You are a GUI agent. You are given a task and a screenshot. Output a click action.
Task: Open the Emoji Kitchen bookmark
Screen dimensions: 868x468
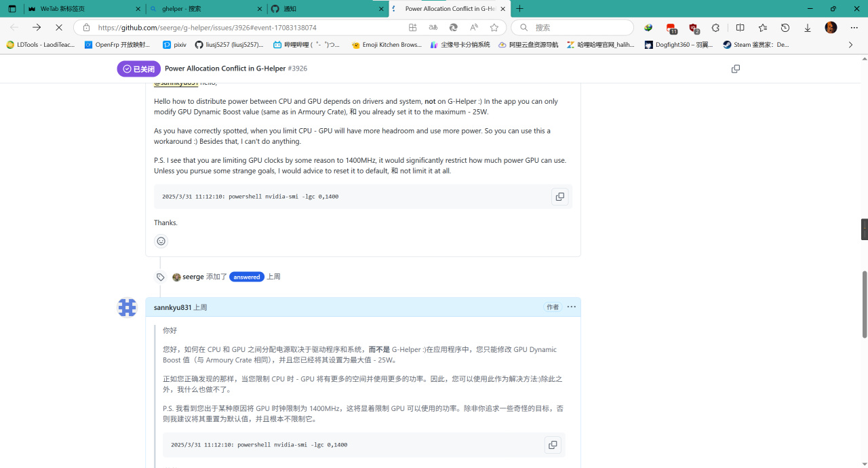click(x=387, y=45)
